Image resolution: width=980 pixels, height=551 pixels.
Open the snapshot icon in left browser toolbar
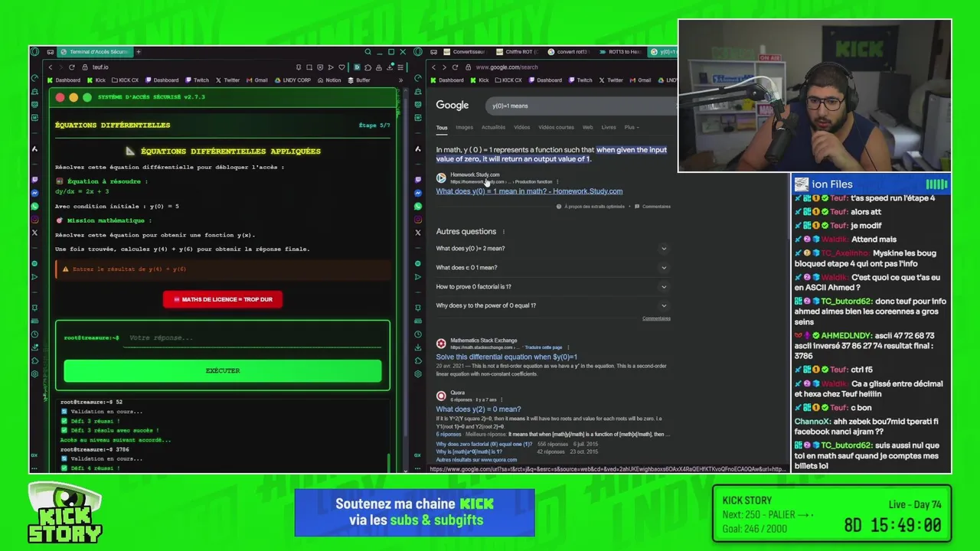click(309, 67)
